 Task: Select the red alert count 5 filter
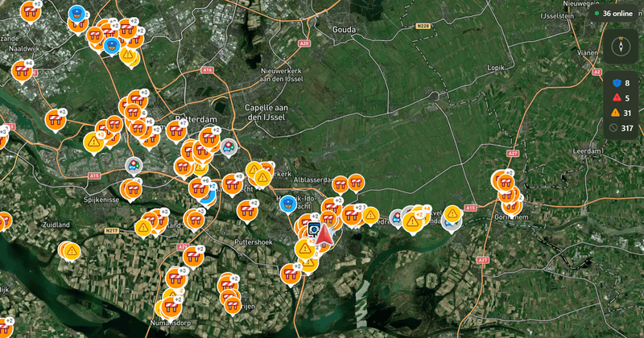pos(621,97)
